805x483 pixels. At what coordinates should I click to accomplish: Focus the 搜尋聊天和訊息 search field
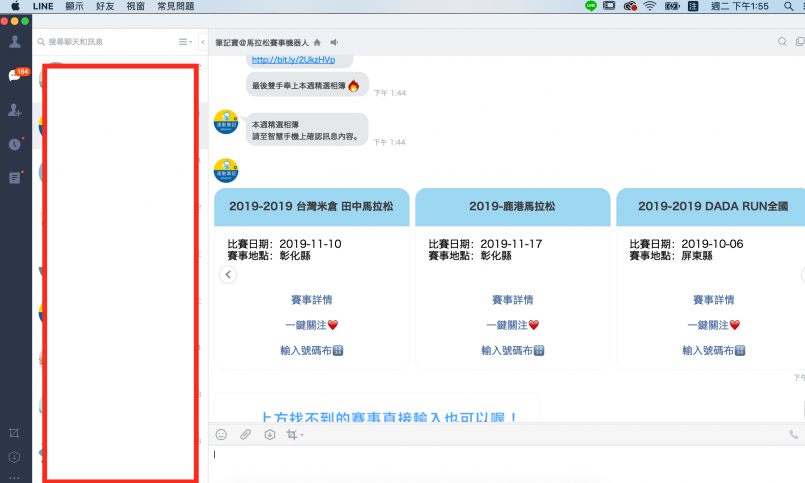click(105, 42)
